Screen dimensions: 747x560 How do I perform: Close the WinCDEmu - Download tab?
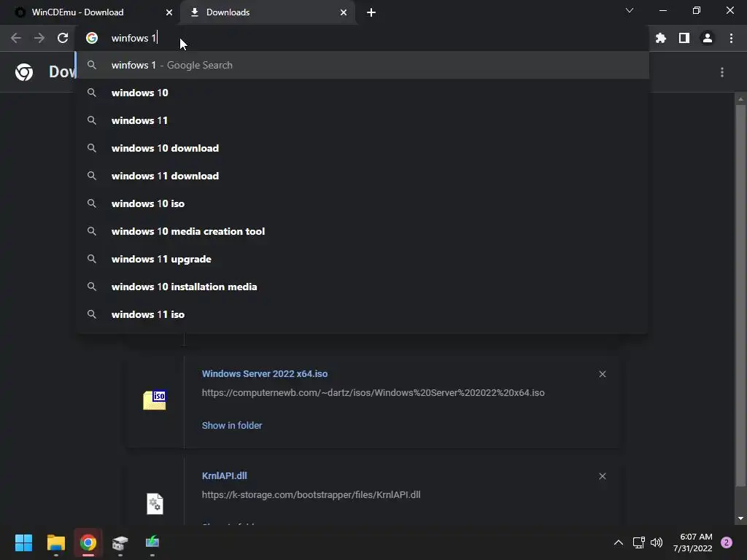click(x=169, y=12)
